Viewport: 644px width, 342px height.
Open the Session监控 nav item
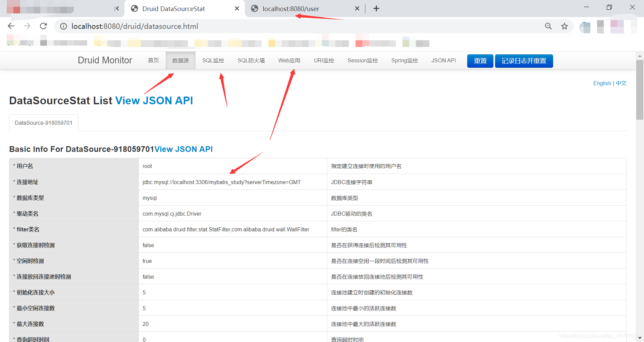point(363,61)
